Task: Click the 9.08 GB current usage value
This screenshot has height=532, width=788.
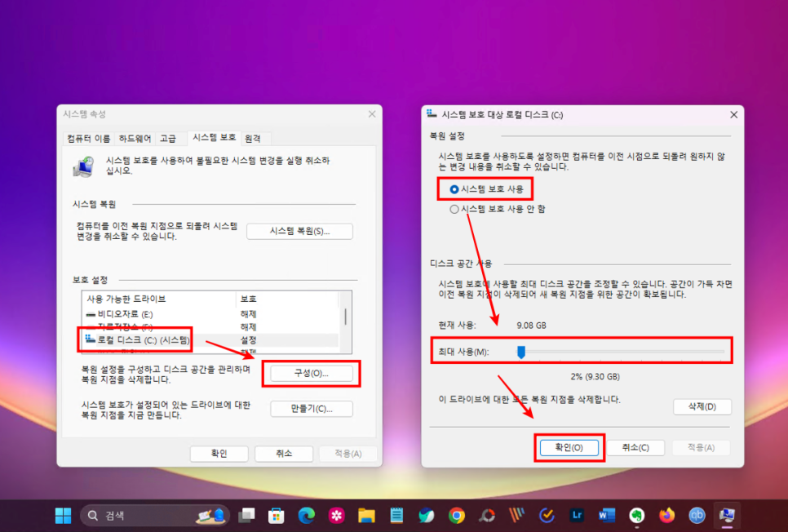Action: pos(531,326)
